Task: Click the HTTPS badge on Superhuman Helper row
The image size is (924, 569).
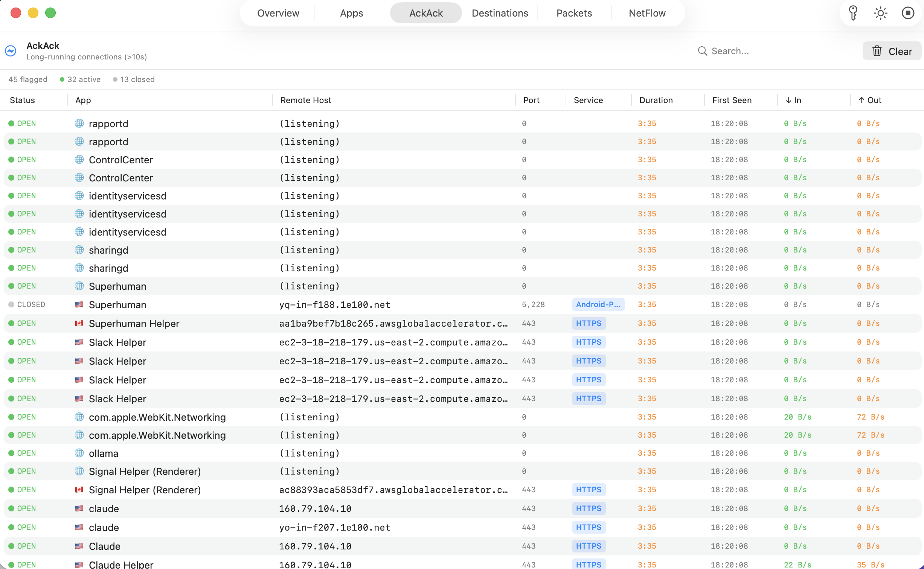Action: click(589, 323)
